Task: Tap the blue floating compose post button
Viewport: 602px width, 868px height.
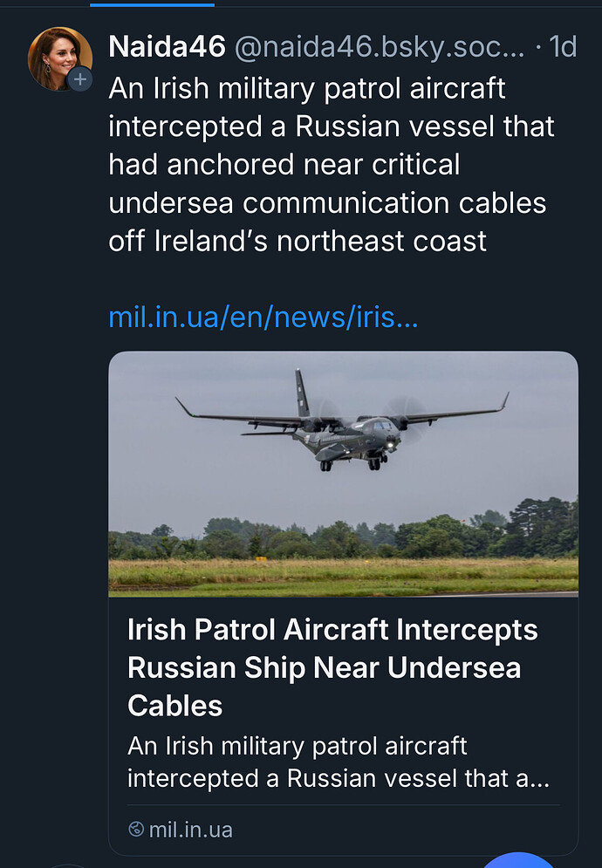Action: tap(518, 861)
